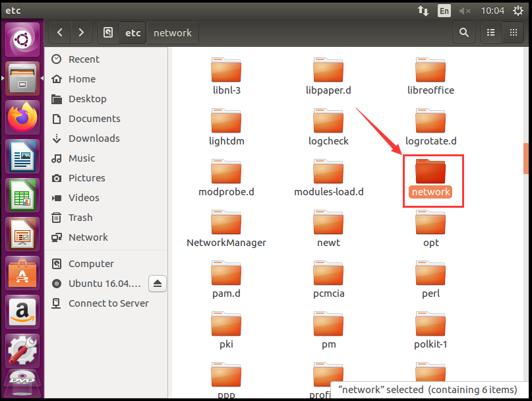The width and height of the screenshot is (532, 401).
Task: Select the libpaper.d folder
Action: [328, 77]
